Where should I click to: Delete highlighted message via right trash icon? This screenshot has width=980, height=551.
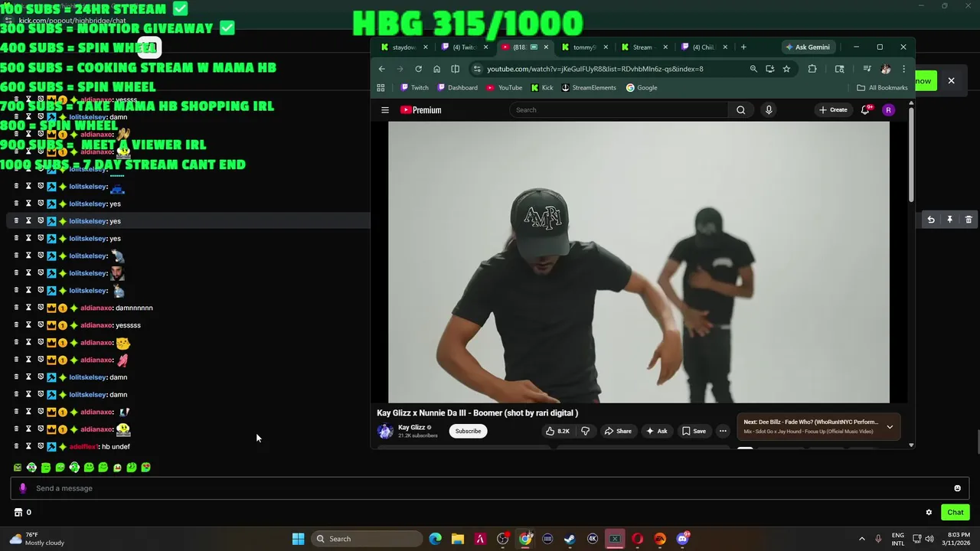click(x=969, y=220)
